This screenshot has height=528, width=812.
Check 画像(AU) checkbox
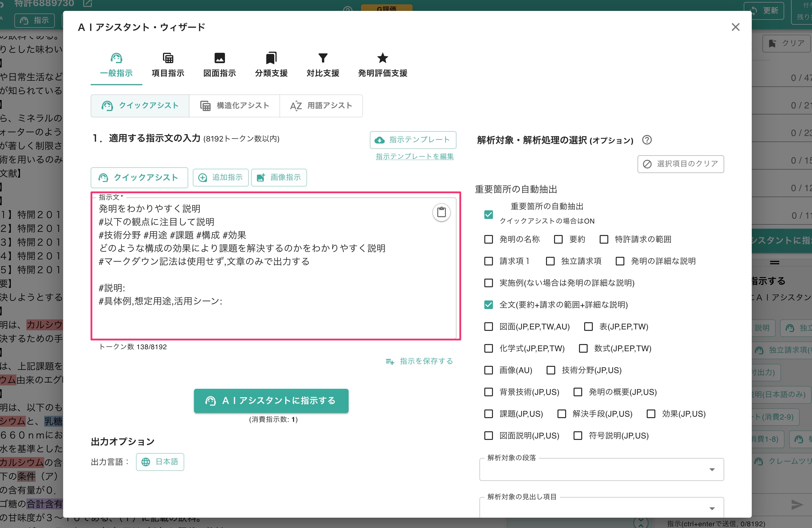click(489, 370)
